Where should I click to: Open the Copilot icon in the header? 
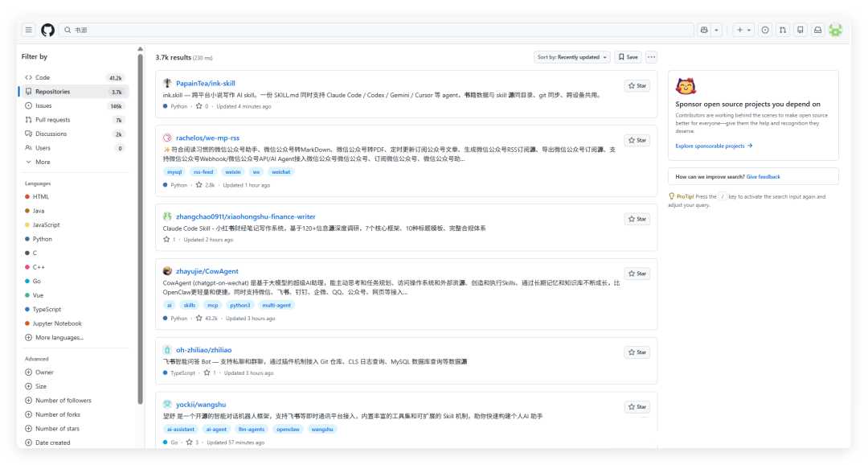click(704, 30)
